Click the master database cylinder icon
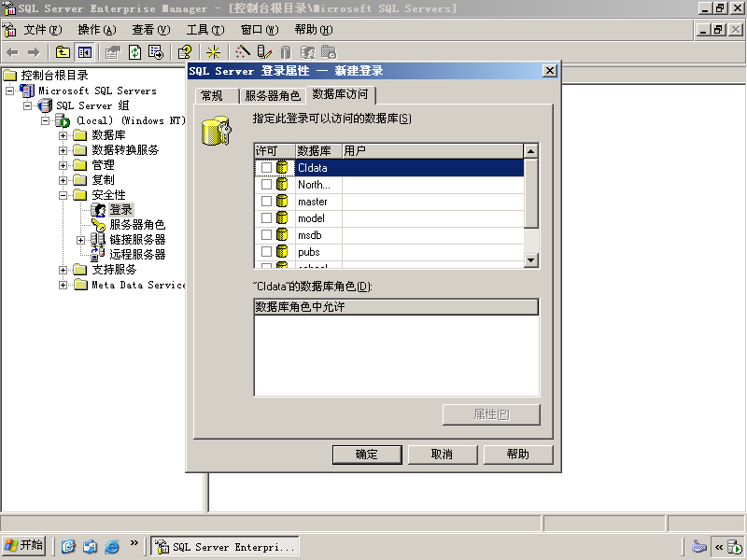The image size is (747, 560). click(282, 202)
